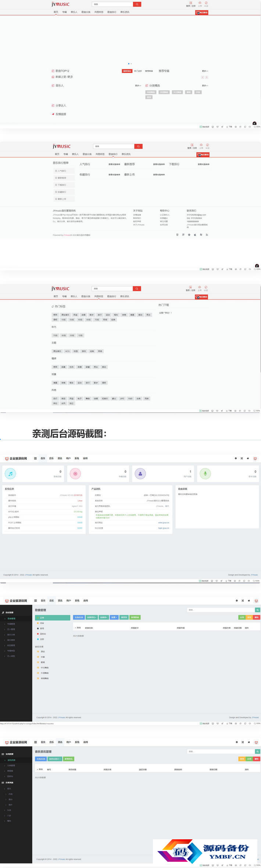Expand 草稿箱 in the news admin sidebar
The width and height of the screenshot is (261, 868).
point(10,771)
